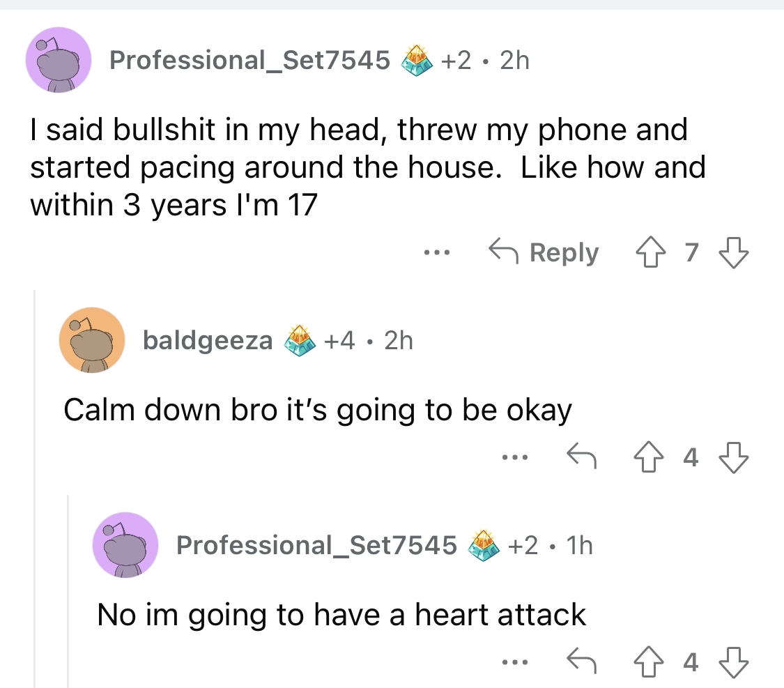Image resolution: width=784 pixels, height=688 pixels.
Task: Click Reply on the top comment
Action: (x=544, y=252)
